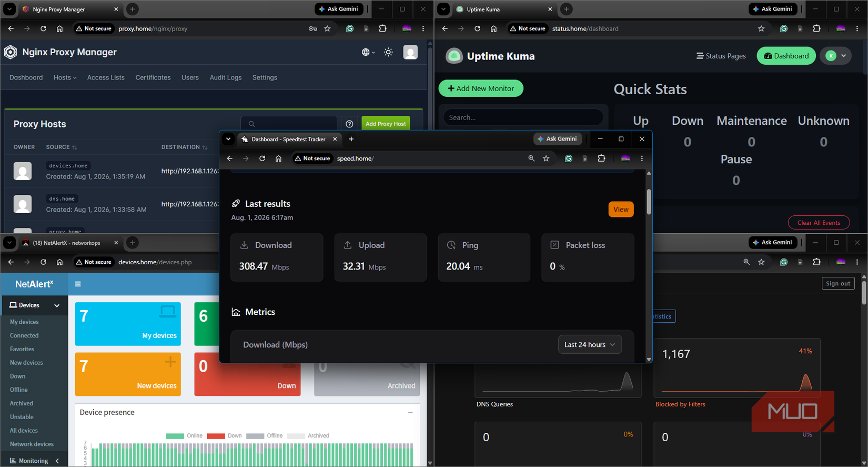
Task: Click View button for last speedtest results
Action: (x=621, y=210)
